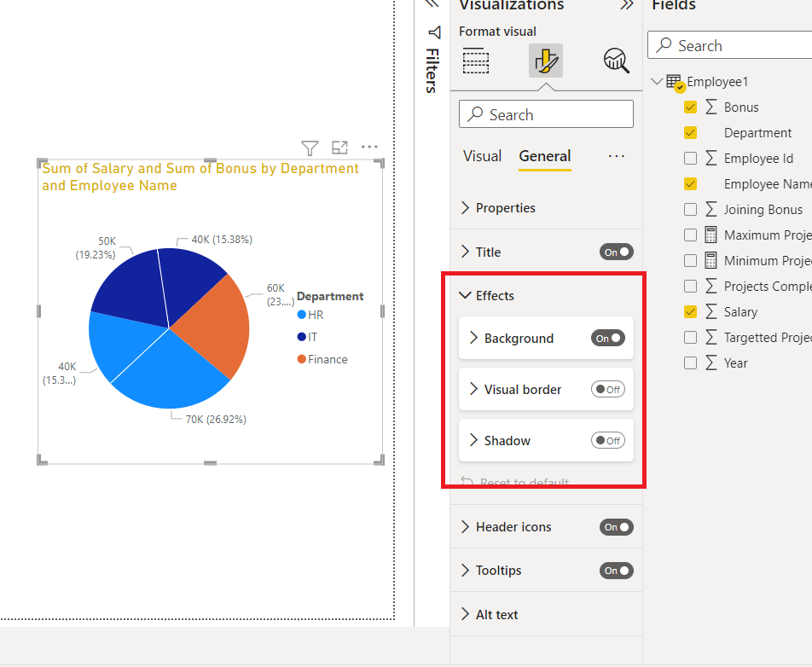Expand the Background card chevron
The height and width of the screenshot is (667, 812).
coord(473,338)
